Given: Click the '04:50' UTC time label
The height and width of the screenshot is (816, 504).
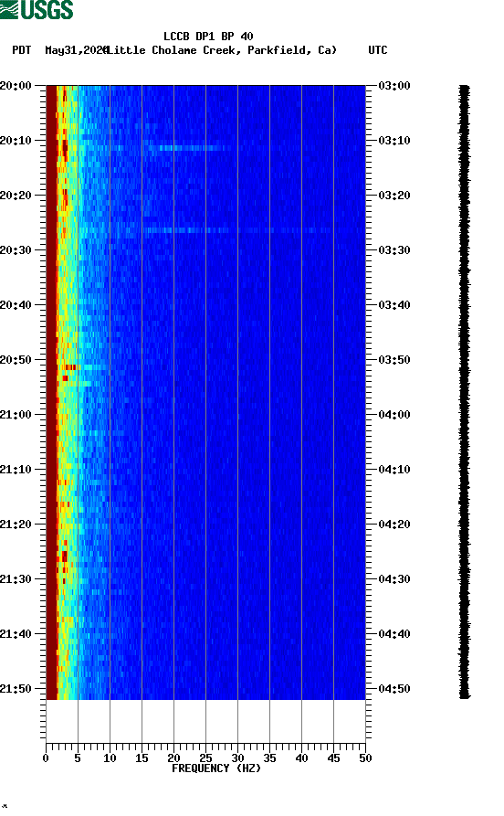Looking at the screenshot, I should 394,688.
